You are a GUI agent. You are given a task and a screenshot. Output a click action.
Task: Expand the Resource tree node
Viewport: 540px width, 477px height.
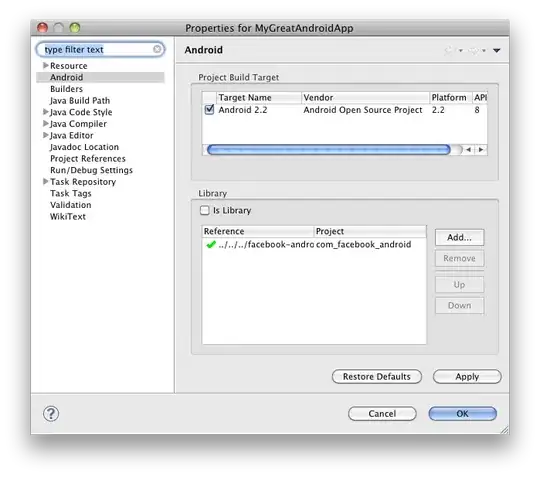point(45,65)
